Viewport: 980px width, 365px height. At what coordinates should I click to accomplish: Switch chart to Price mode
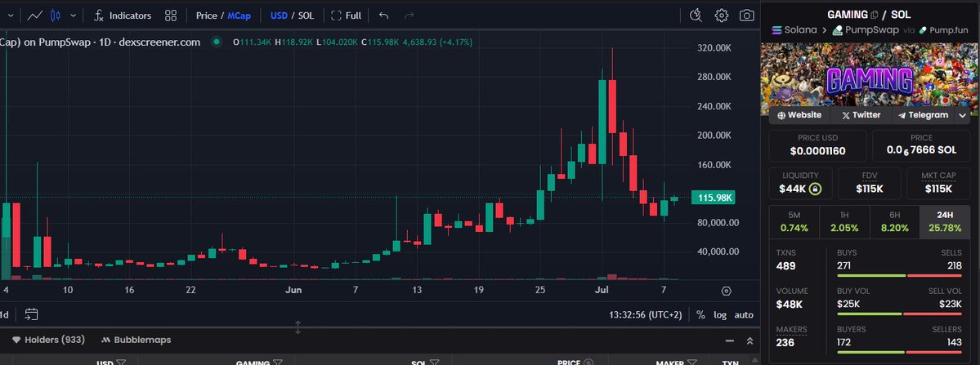pyautogui.click(x=206, y=16)
